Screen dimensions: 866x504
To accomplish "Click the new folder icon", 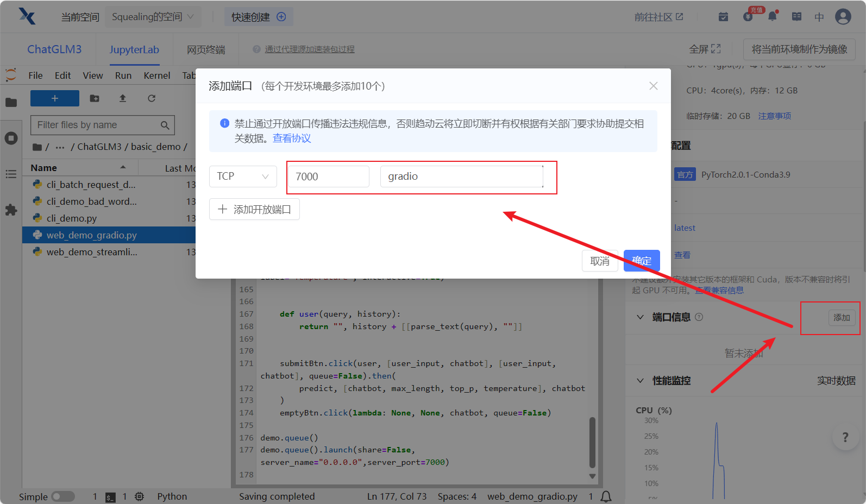I will (x=95, y=98).
